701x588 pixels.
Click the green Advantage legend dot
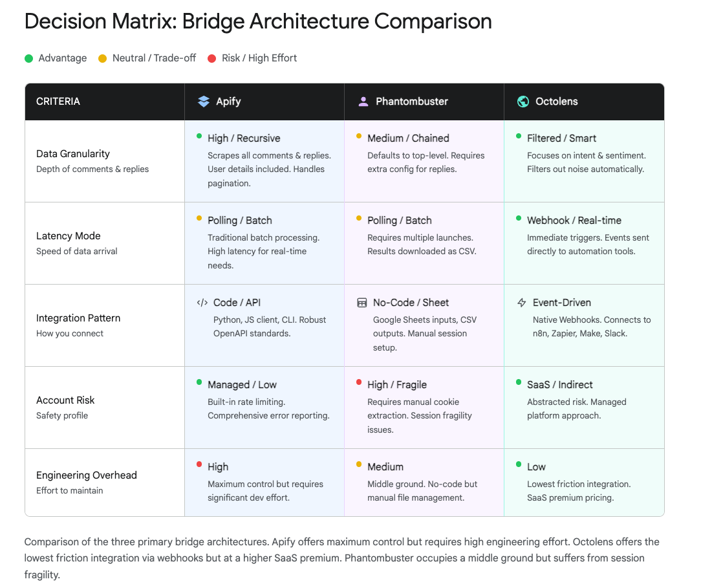point(28,58)
